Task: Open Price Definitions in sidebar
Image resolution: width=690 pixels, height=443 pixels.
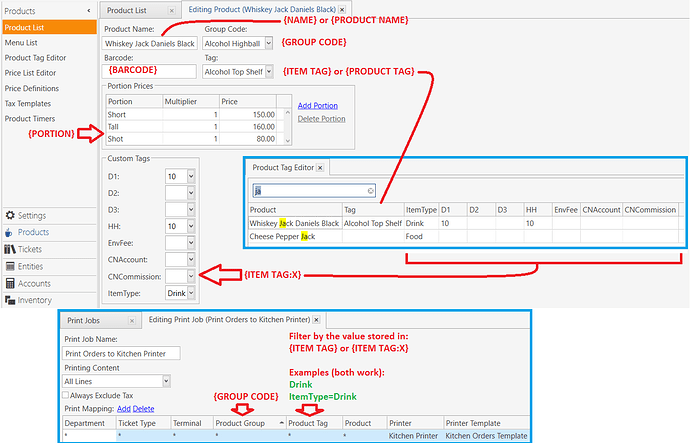Action: 32,88
